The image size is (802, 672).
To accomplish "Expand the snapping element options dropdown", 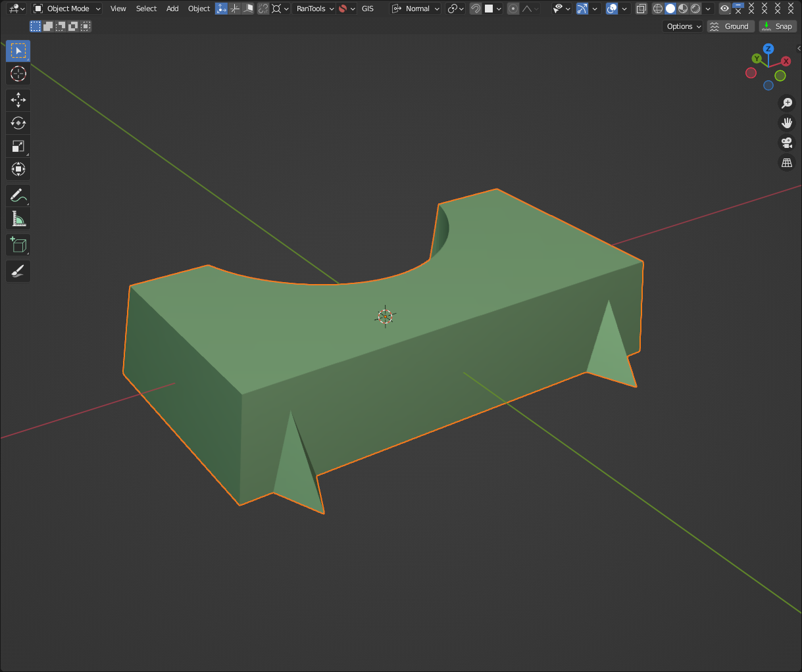I will click(x=493, y=9).
